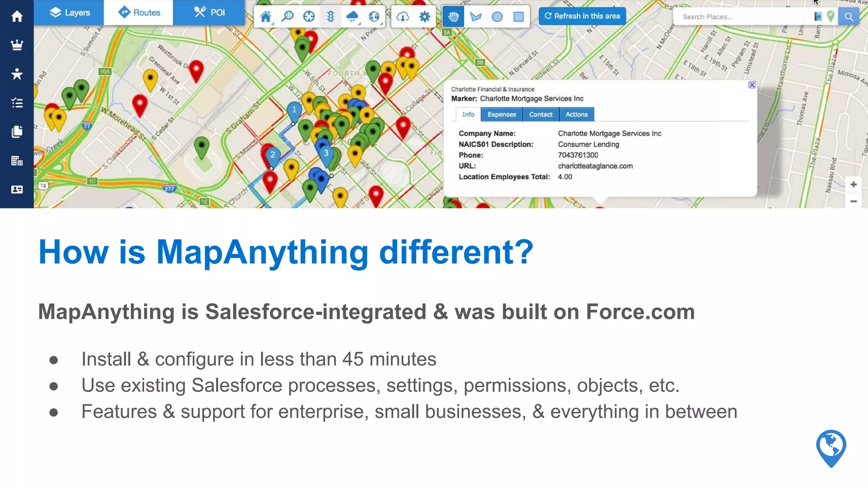Click the green pin icon in search bar

[831, 17]
